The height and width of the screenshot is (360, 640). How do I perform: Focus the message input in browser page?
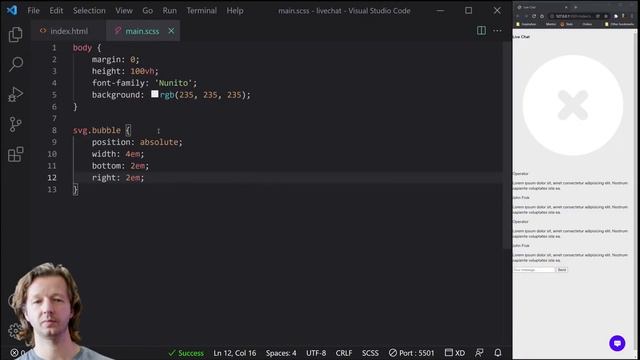click(534, 270)
